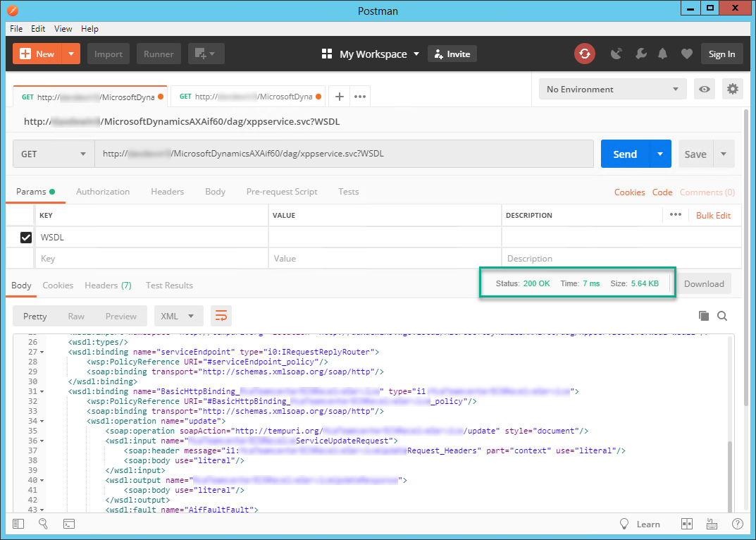
Task: Click Sign In
Action: pyautogui.click(x=721, y=54)
